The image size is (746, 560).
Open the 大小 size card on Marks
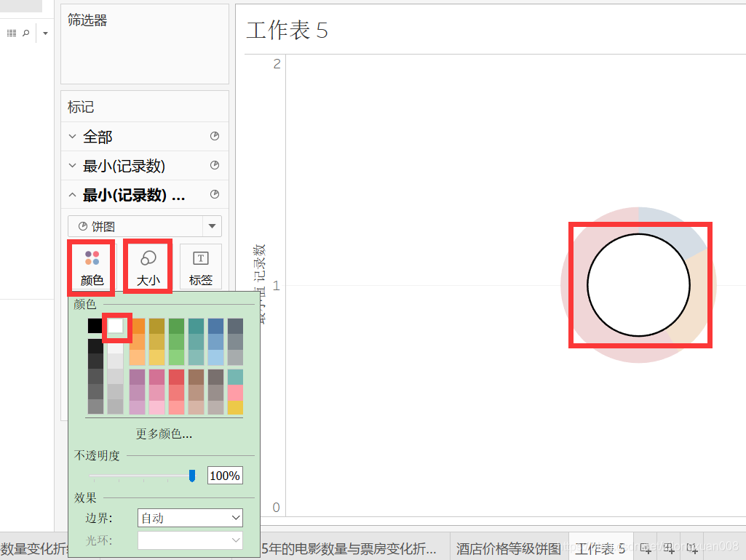[148, 268]
